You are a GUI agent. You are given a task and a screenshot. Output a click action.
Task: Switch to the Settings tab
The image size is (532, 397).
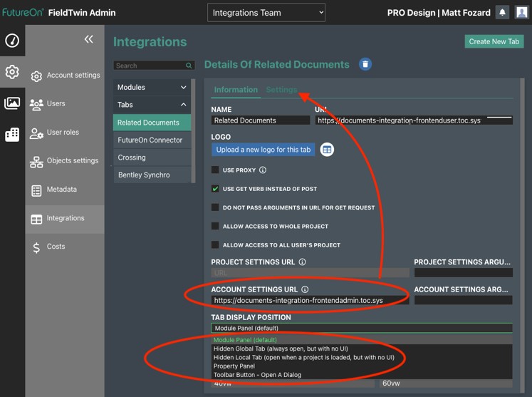281,90
